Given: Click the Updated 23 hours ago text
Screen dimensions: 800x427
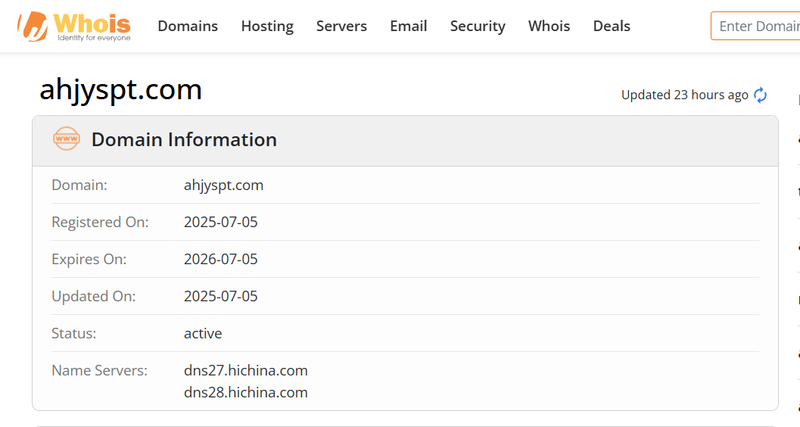Looking at the screenshot, I should [685, 95].
